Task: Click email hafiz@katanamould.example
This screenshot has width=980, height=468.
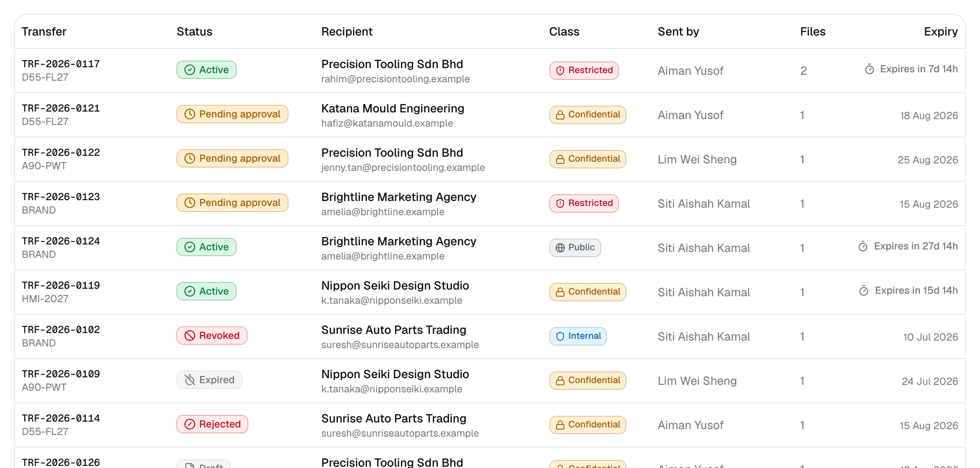Action: pyautogui.click(x=387, y=123)
